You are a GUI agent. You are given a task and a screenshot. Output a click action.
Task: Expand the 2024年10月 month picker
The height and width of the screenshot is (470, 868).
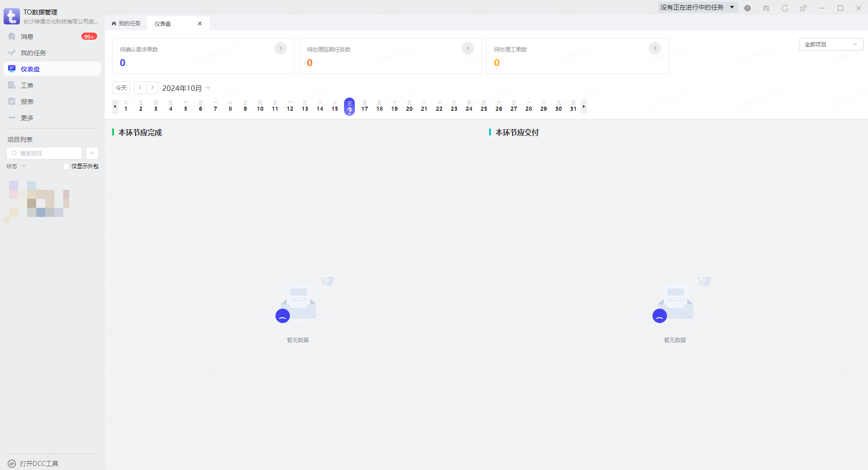coord(186,88)
